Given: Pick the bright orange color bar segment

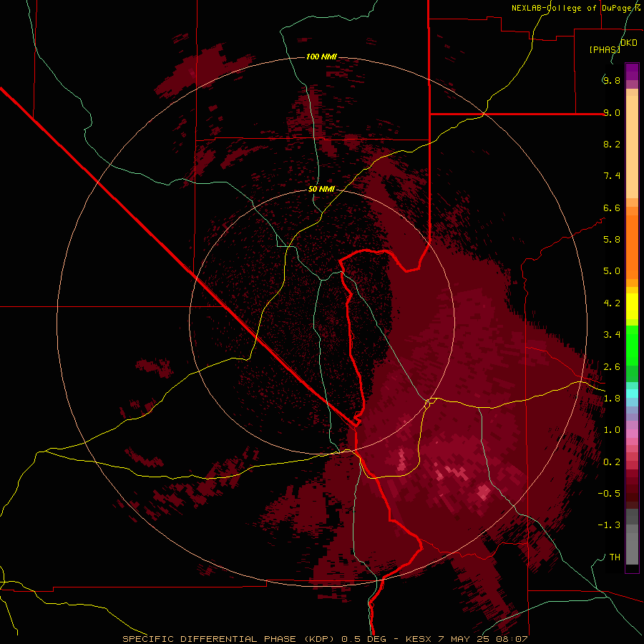Looking at the screenshot, I should [x=632, y=246].
